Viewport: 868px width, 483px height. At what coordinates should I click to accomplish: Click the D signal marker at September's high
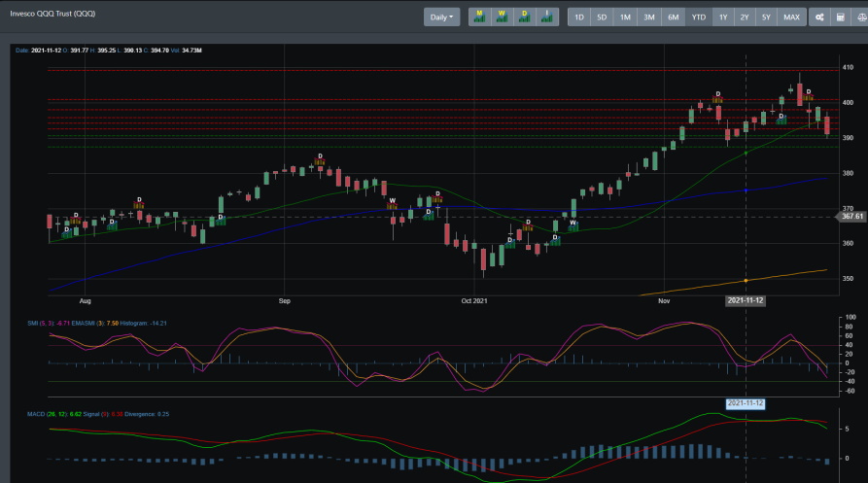[320, 159]
